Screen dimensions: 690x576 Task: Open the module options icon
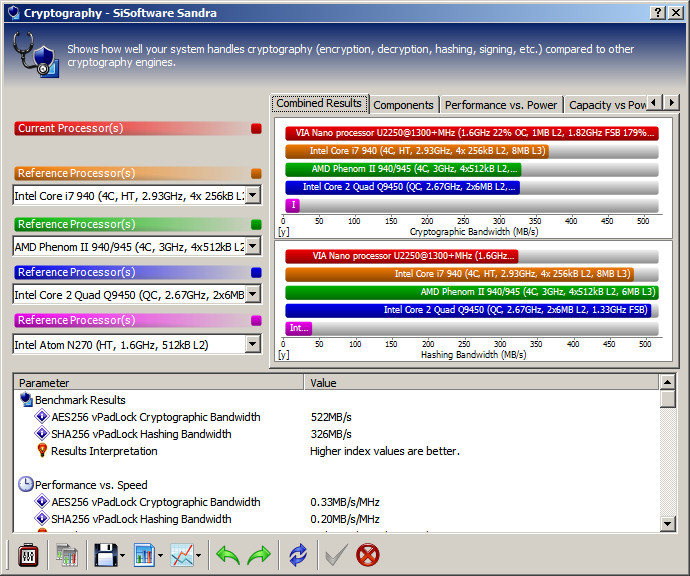coord(28,554)
